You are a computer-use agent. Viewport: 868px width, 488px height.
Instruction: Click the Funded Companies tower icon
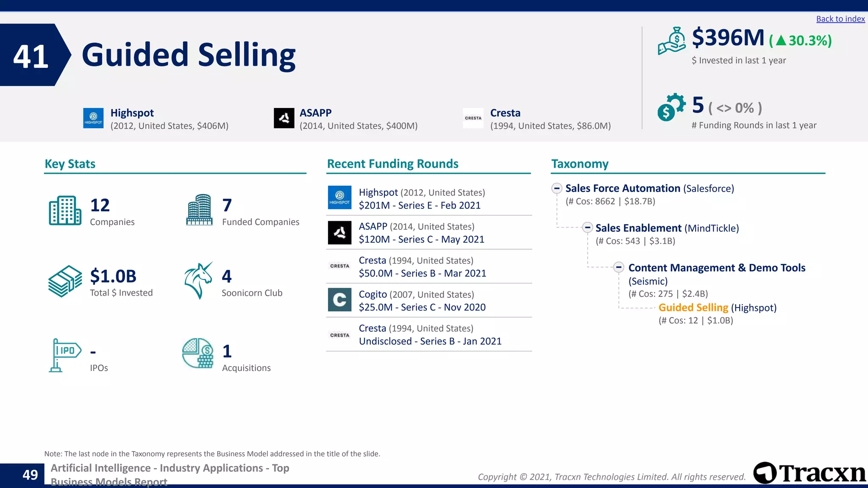(199, 210)
